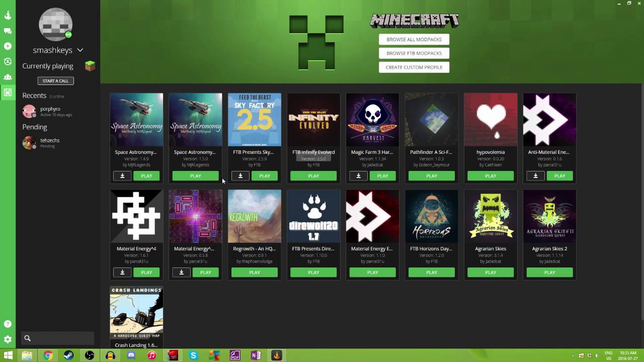Viewport: 644px width, 362px height.
Task: Click Browse FTB Modpacks button
Action: 414,53
